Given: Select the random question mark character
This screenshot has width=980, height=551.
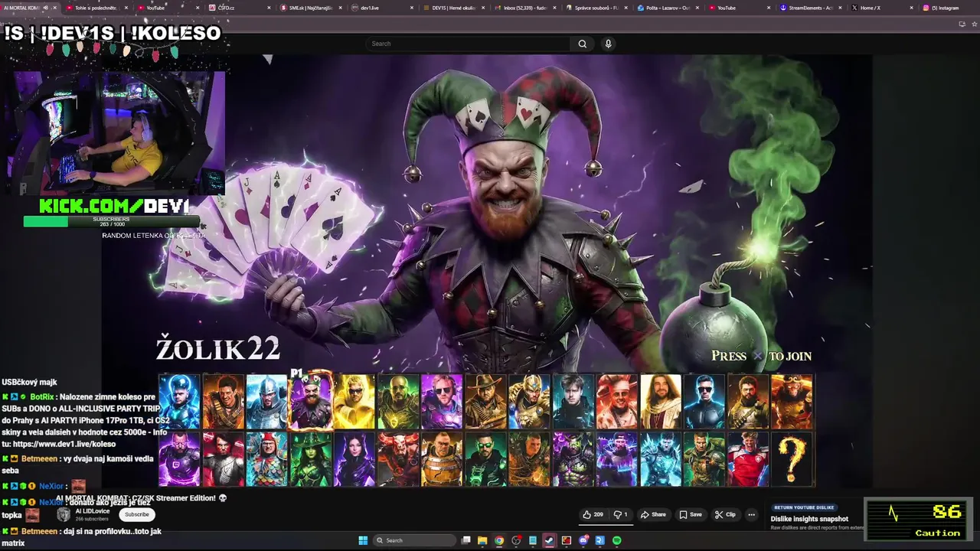Looking at the screenshot, I should point(792,459).
